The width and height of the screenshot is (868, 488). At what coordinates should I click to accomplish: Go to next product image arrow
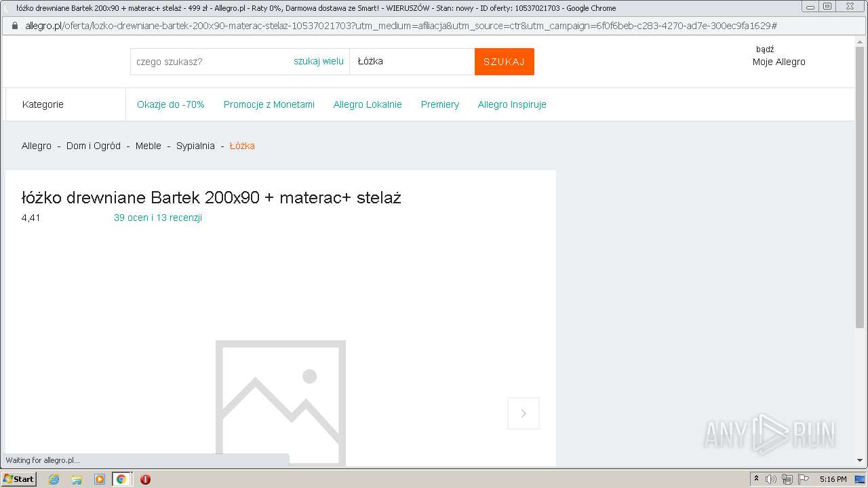pos(524,413)
